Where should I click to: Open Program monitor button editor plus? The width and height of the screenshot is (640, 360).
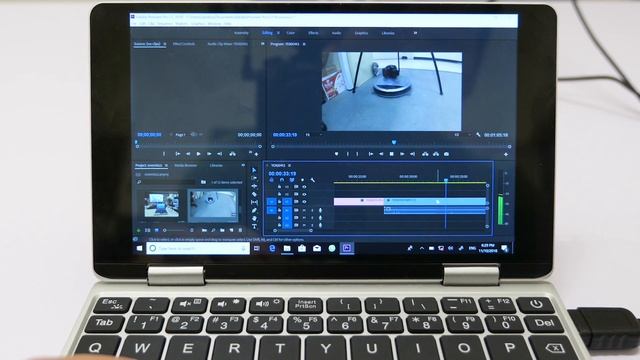click(506, 154)
